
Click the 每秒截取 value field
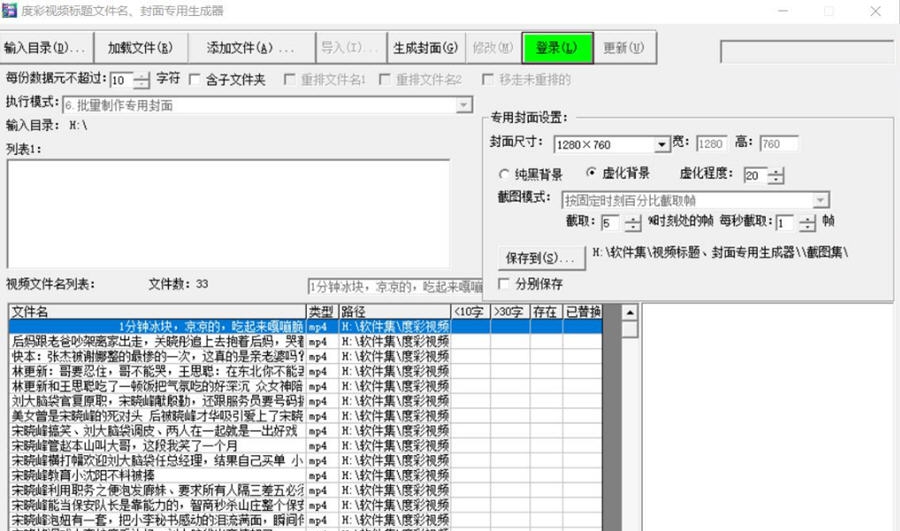tap(787, 223)
